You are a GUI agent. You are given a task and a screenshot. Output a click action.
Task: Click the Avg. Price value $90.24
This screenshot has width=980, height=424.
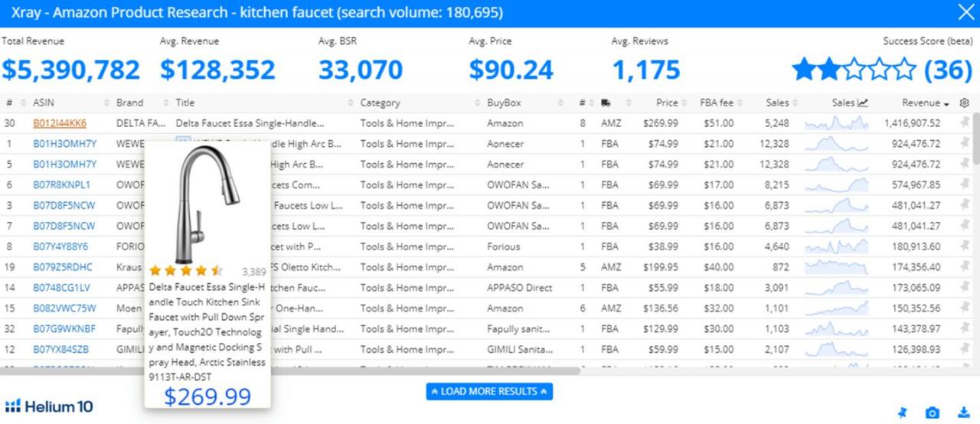[x=511, y=70]
